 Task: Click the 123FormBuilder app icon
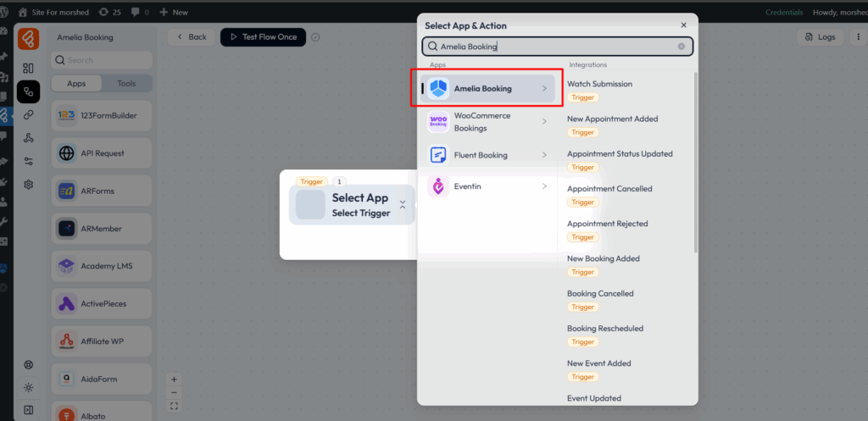[67, 115]
